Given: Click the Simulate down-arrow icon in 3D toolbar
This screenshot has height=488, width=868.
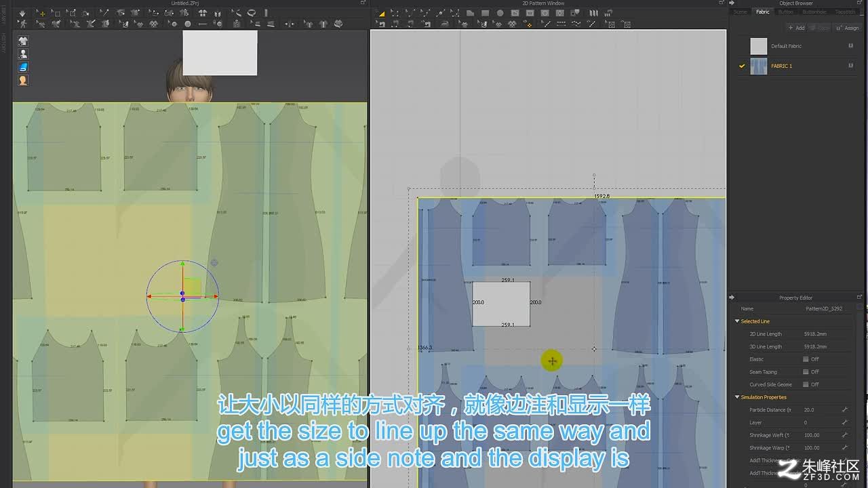Looking at the screenshot, I should [x=22, y=13].
